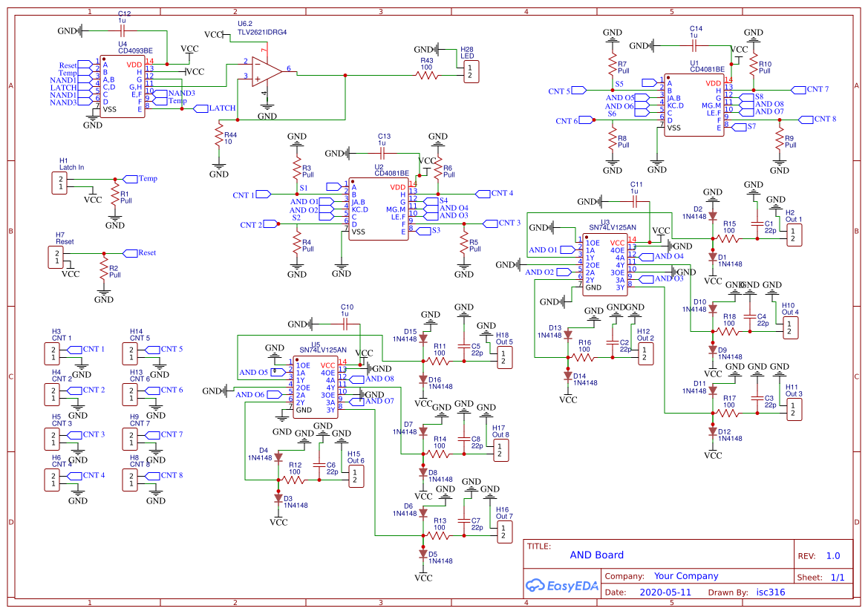868x614 pixels.
Task: Select the U1 CD4081BE chip symbol
Action: coord(694,105)
